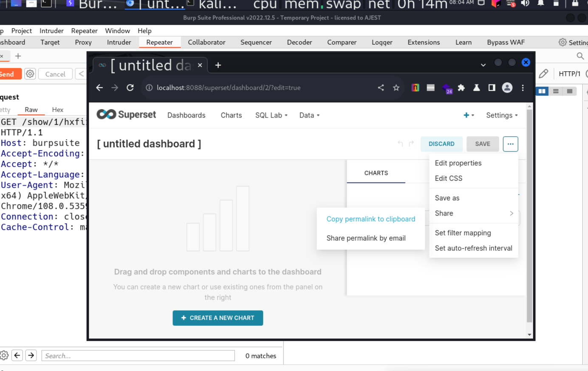The height and width of the screenshot is (371, 588).
Task: Click the Burp search input field
Action: pyautogui.click(x=138, y=356)
